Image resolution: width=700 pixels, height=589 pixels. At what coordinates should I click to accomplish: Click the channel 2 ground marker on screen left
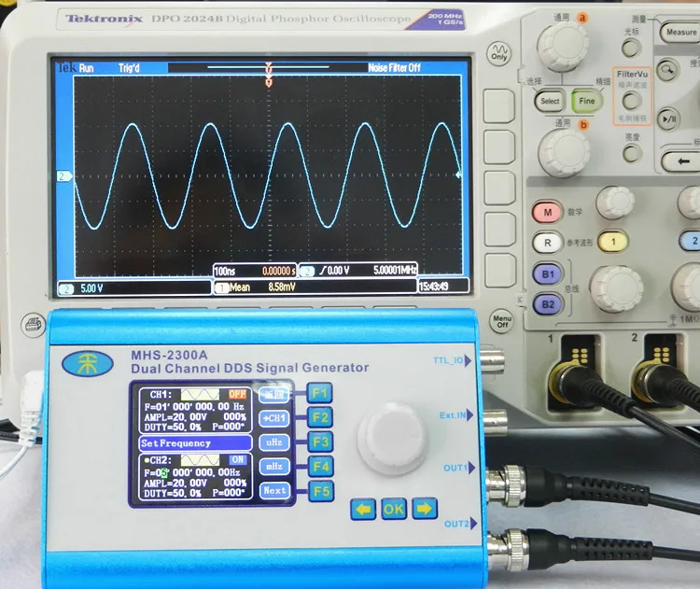point(63,176)
